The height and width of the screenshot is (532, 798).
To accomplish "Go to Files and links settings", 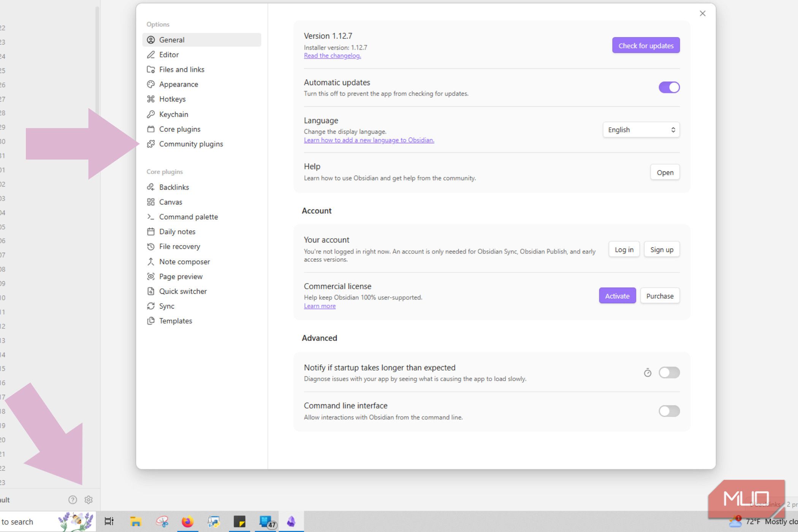I will pos(202,70).
